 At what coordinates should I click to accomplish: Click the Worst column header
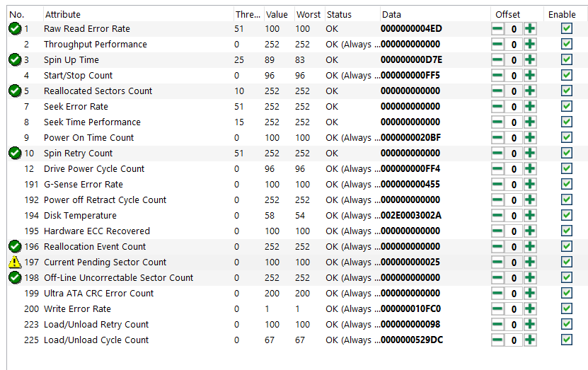click(307, 14)
